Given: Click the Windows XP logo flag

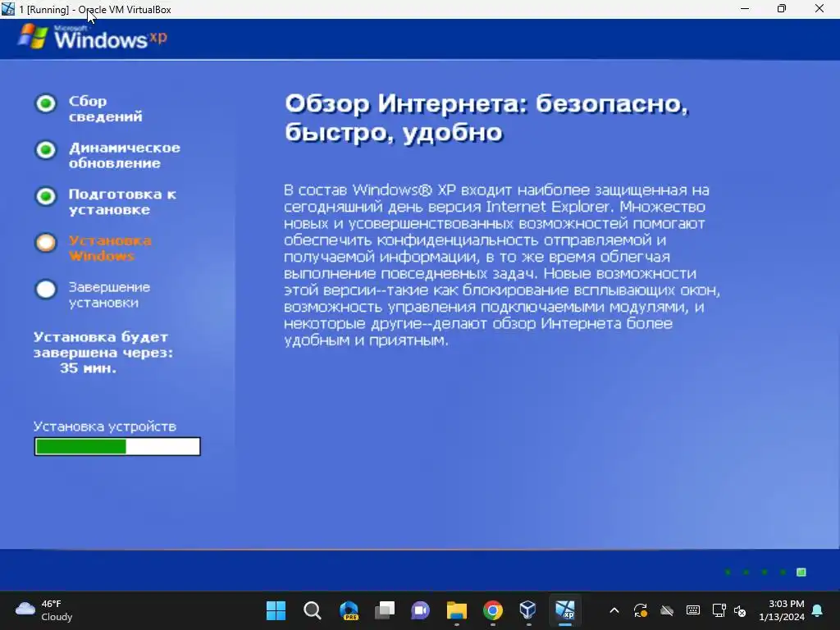Looking at the screenshot, I should [x=33, y=37].
